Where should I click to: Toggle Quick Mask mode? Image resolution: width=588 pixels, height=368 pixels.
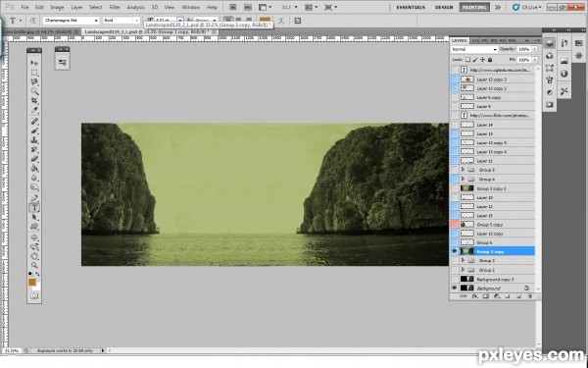pos(34,296)
